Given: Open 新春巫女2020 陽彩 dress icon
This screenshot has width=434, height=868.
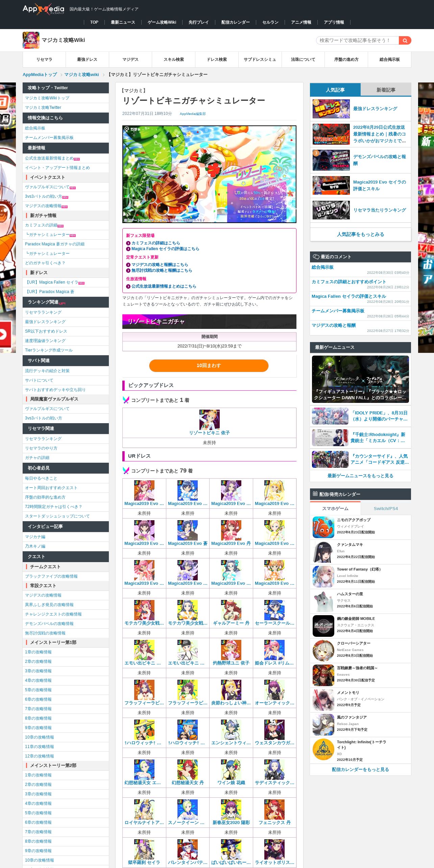Looking at the screenshot, I should [231, 809].
